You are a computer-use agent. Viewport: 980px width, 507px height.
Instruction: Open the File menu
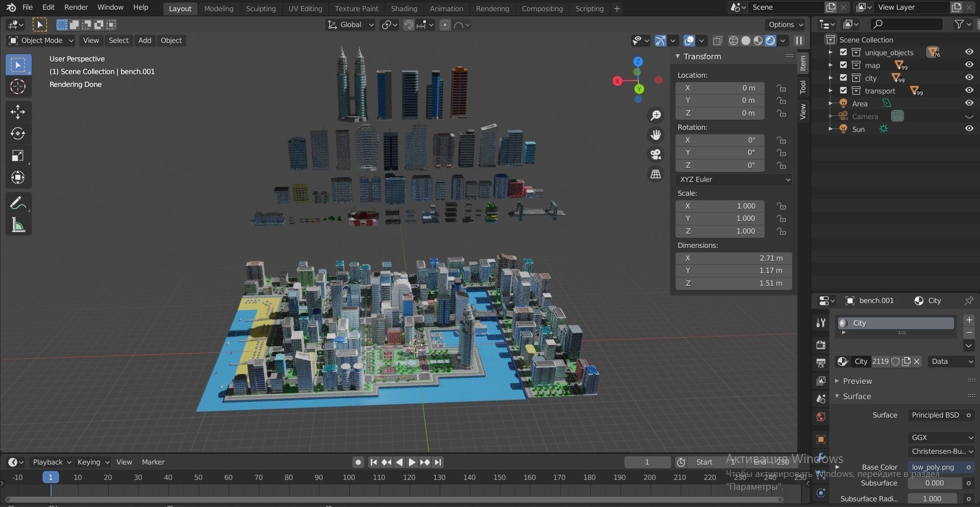tap(28, 7)
